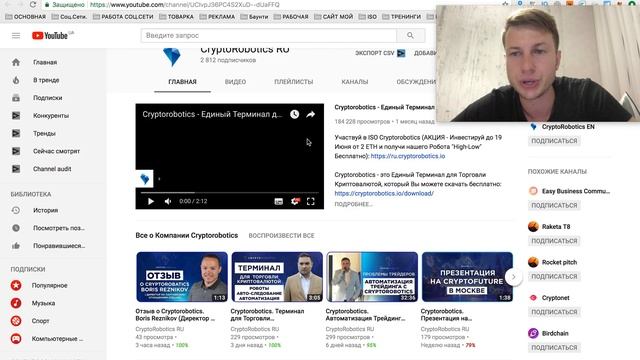640x360 pixels.
Task: Open Презентация на Cryptofuture video thumbnail
Action: [x=467, y=277]
